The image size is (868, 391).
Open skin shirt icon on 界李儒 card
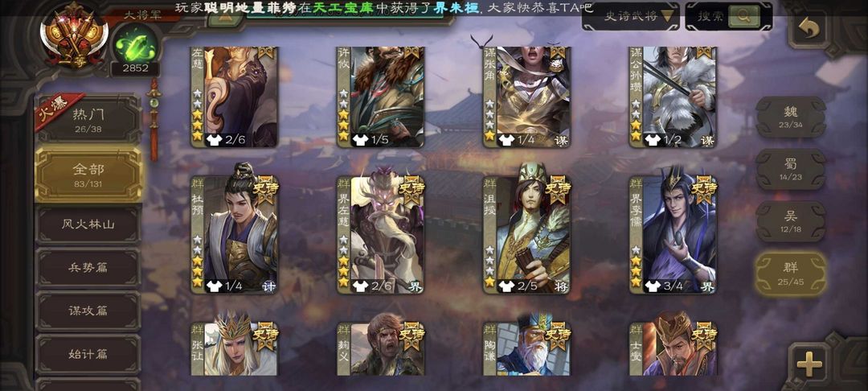click(x=653, y=286)
